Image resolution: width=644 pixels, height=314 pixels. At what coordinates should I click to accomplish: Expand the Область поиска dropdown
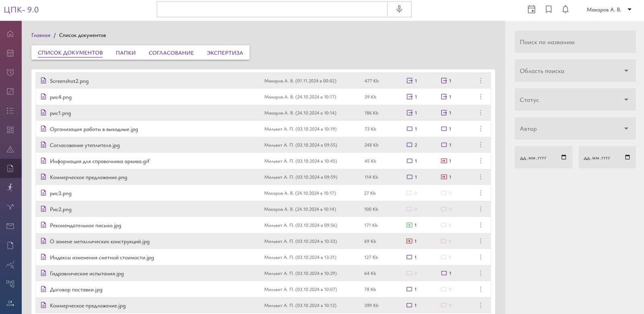click(x=575, y=71)
